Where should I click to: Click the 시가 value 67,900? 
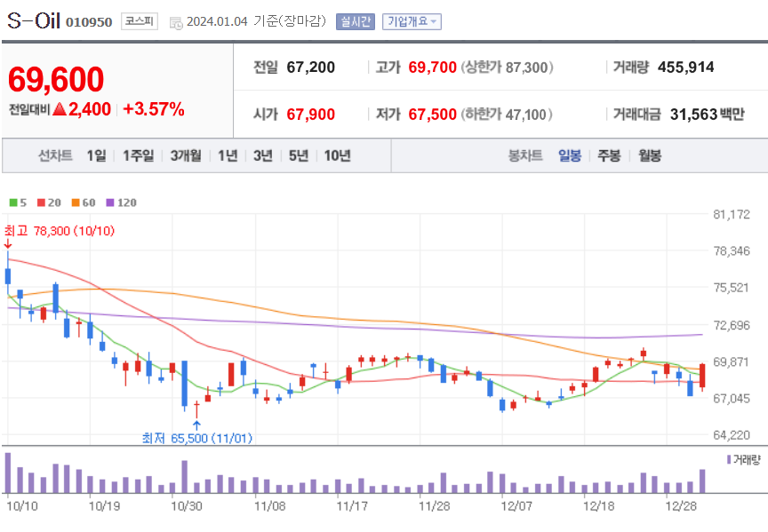(x=310, y=115)
